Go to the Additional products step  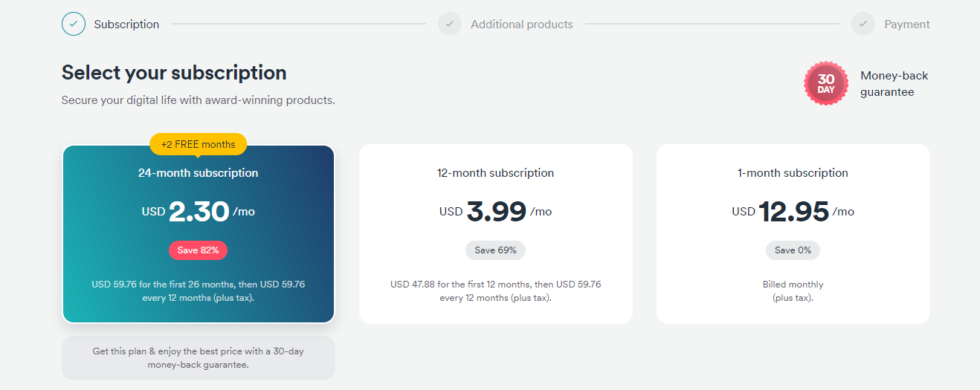(522, 25)
